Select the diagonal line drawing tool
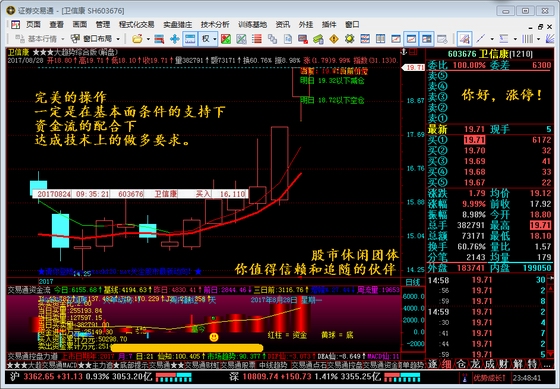The height and width of the screenshot is (389, 560). click(481, 39)
